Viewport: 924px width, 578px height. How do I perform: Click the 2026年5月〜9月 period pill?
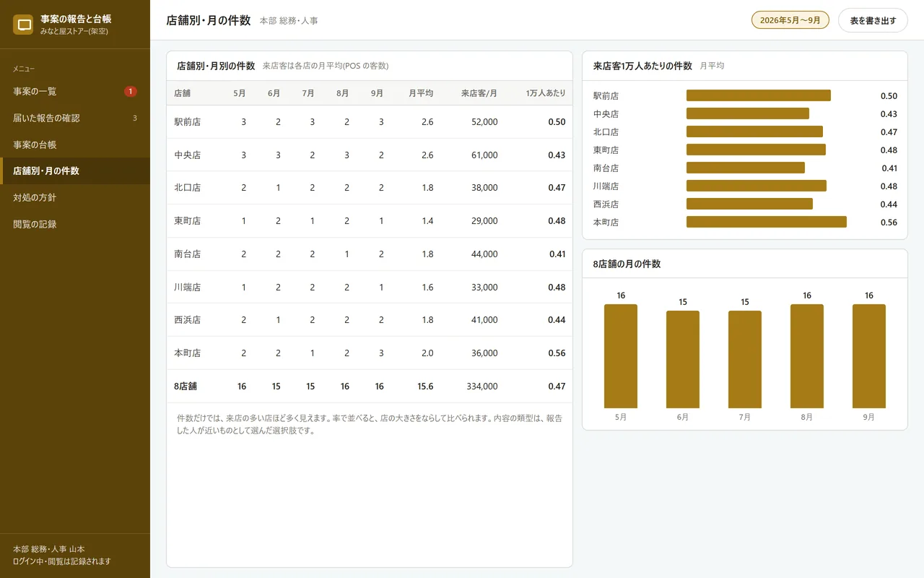pyautogui.click(x=790, y=20)
